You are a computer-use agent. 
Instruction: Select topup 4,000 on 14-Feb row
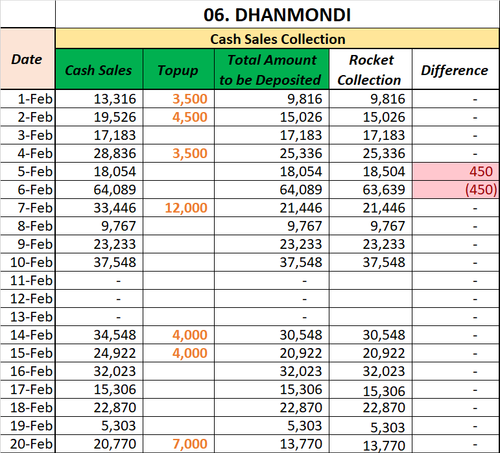(x=179, y=335)
